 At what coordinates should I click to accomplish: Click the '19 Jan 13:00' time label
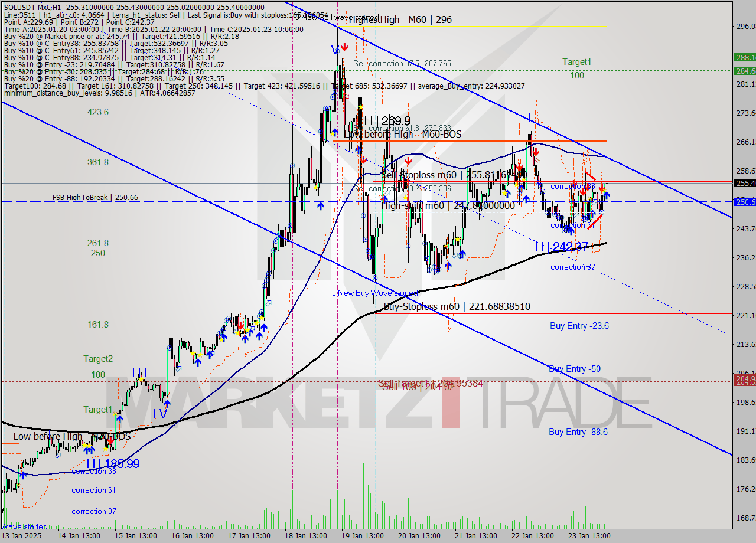click(361, 536)
